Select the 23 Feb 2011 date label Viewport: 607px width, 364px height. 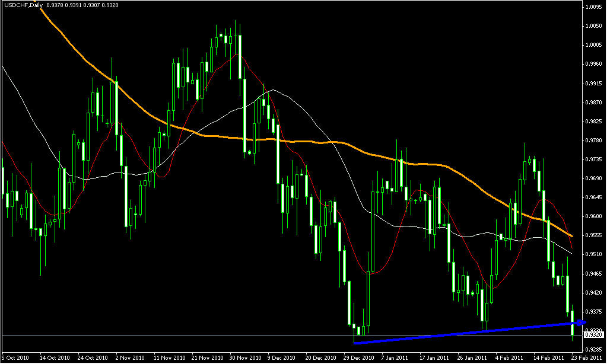587,358
